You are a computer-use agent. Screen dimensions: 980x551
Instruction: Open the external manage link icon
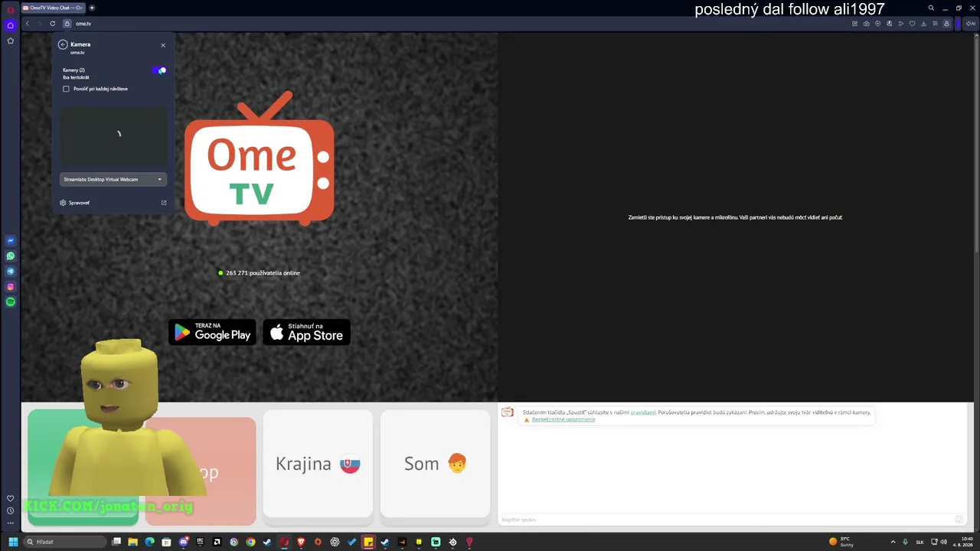pyautogui.click(x=164, y=203)
